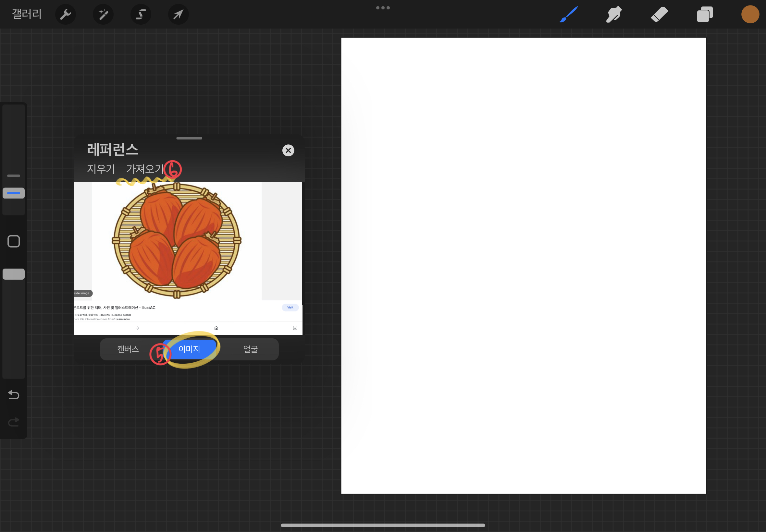The height and width of the screenshot is (532, 766).
Task: Click 지우기 to clear reference image
Action: click(x=101, y=169)
